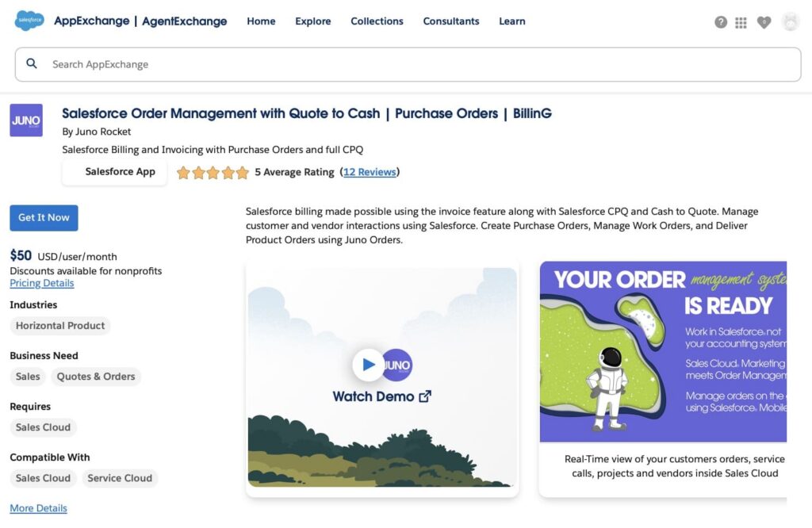
Task: Select the Home menu item
Action: (x=261, y=21)
